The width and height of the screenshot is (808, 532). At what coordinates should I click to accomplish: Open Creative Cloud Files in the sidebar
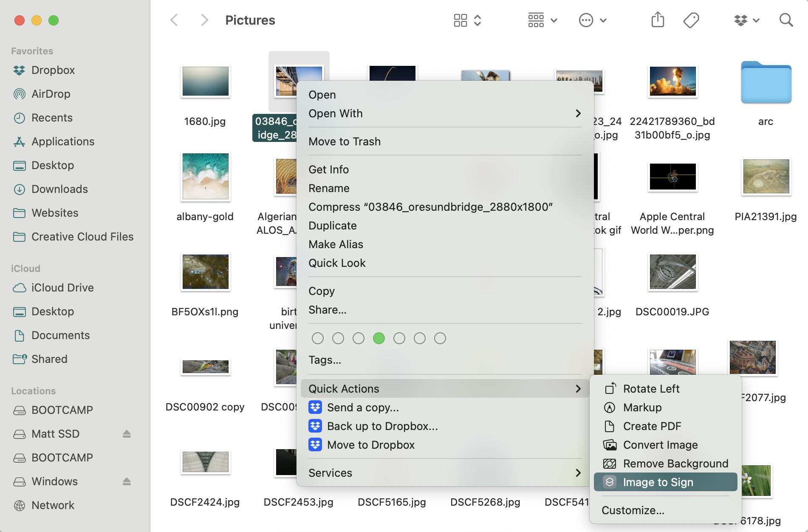click(73, 237)
